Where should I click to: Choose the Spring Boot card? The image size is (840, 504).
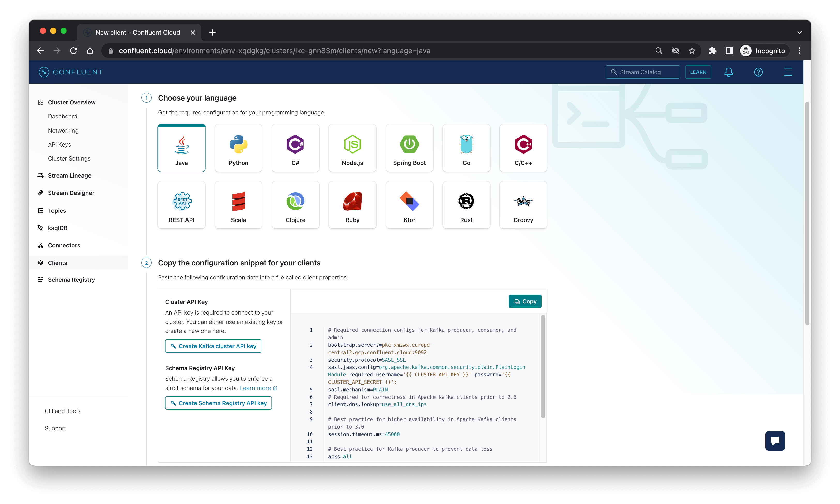coord(409,148)
